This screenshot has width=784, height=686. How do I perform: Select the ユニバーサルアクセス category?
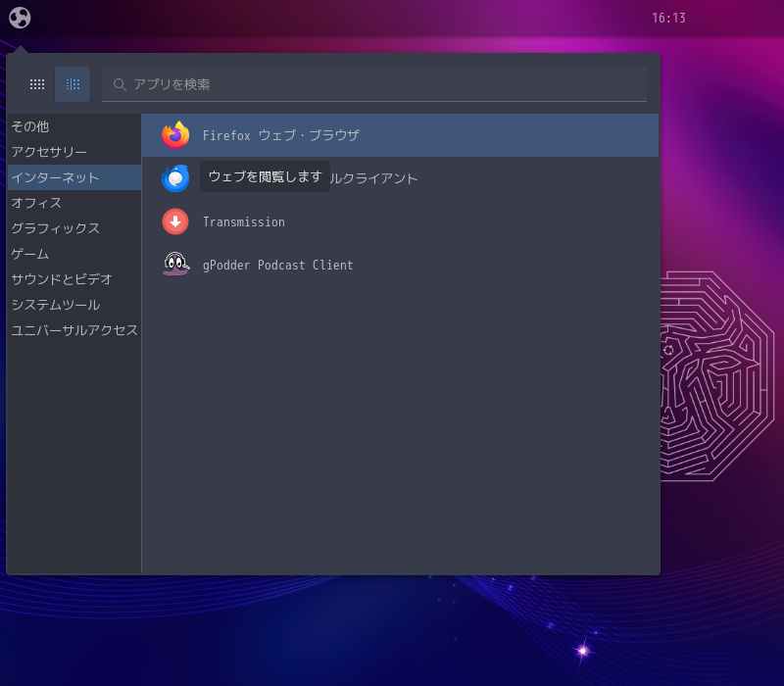click(x=74, y=330)
